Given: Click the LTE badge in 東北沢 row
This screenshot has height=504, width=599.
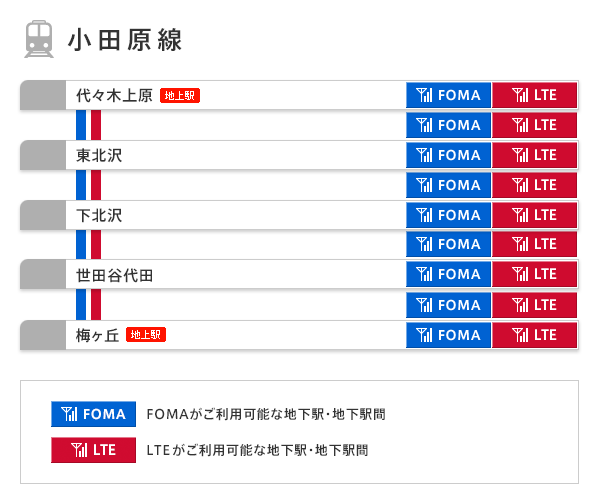Looking at the screenshot, I should click(x=534, y=155).
